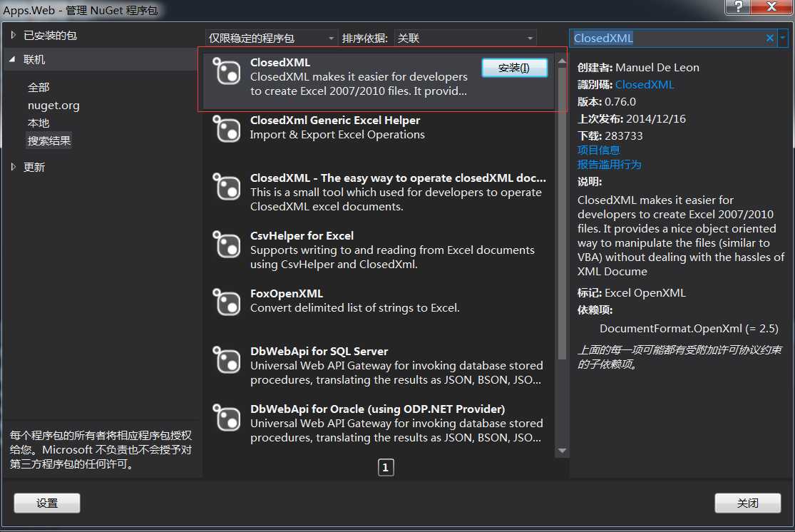Click the DbWebApi for Oracle package icon
The image size is (795, 532).
[226, 418]
